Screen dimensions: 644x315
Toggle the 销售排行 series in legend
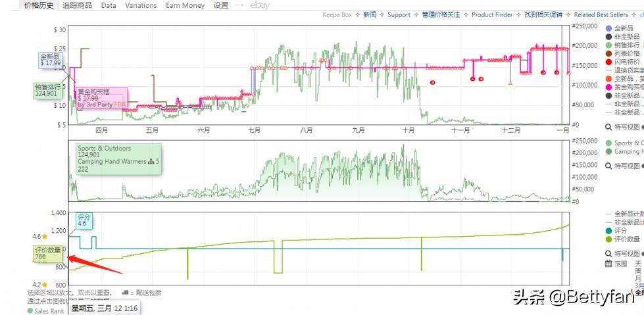point(608,45)
